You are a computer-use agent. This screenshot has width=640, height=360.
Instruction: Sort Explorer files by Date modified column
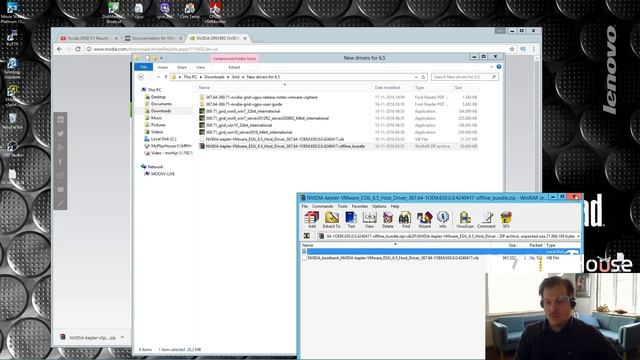[x=387, y=87]
